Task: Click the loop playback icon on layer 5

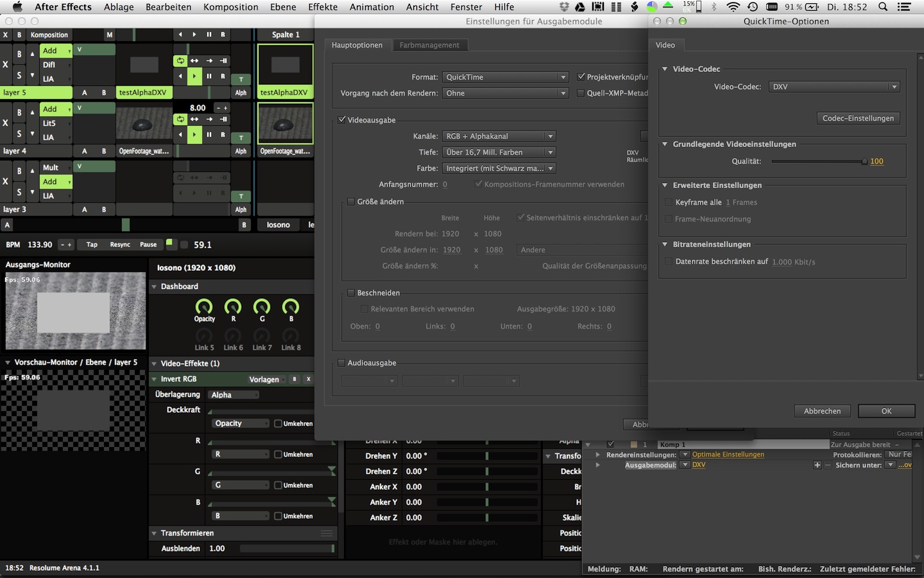Action: pos(180,61)
